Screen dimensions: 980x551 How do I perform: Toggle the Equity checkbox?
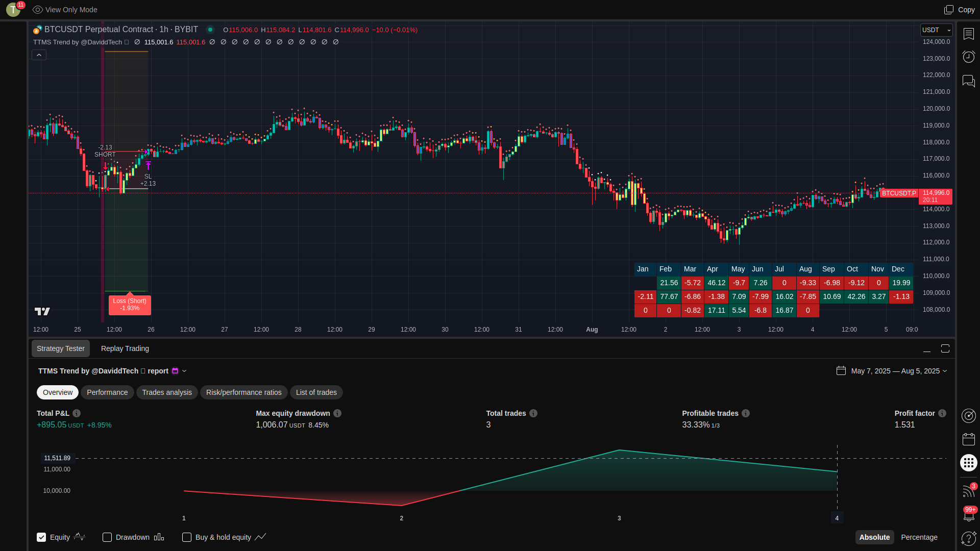point(41,537)
